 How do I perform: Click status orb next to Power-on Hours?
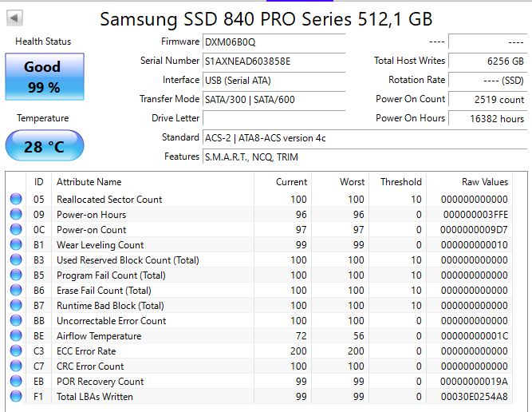click(16, 215)
